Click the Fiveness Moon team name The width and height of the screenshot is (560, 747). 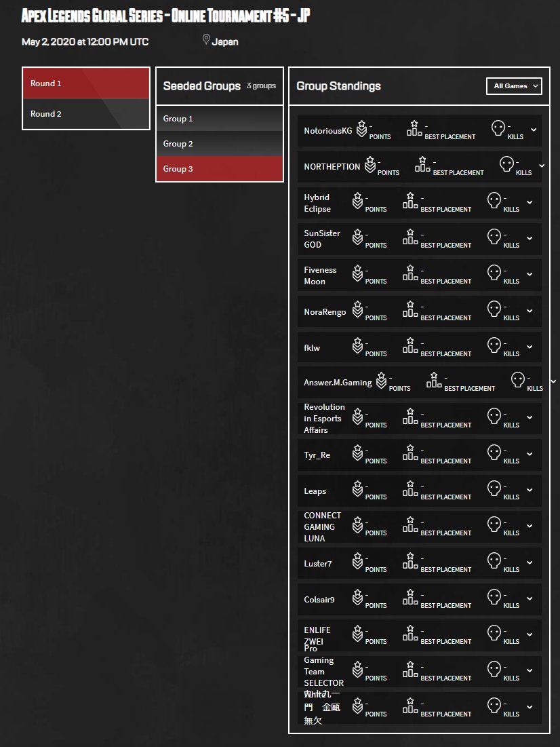[320, 275]
